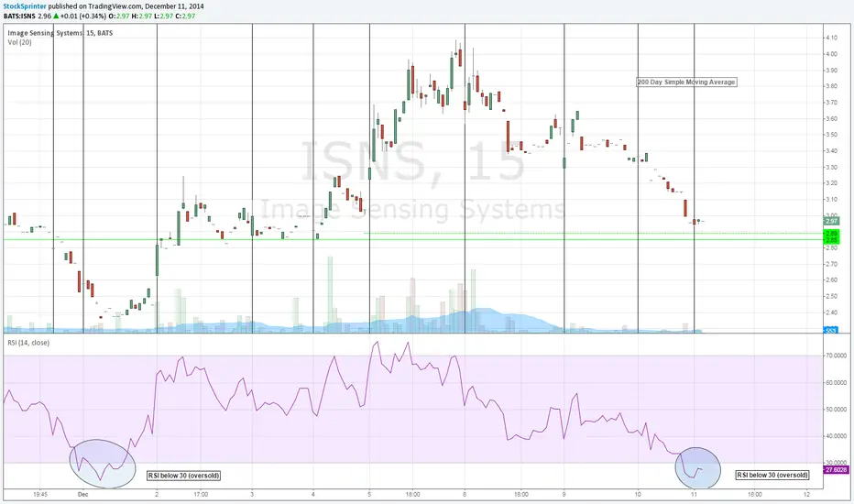Click the 3.20 price axis label
This screenshot has height=504, width=854.
[832, 183]
